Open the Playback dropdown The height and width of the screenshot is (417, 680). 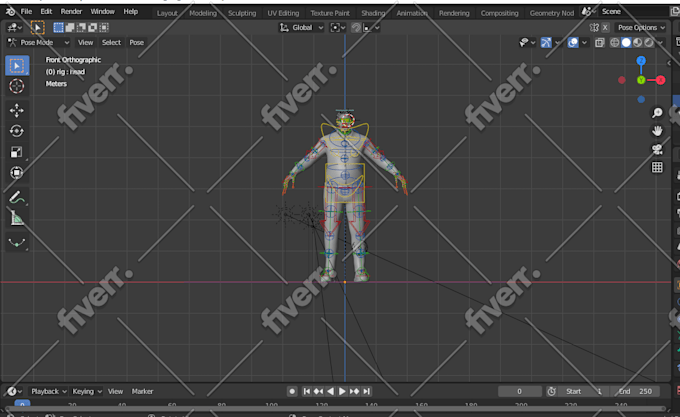click(x=49, y=391)
